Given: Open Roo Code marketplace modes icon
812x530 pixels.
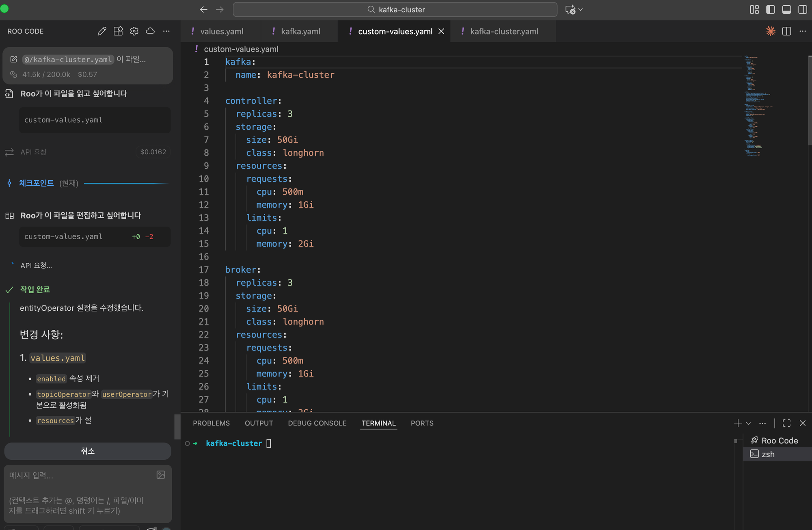Looking at the screenshot, I should tap(118, 31).
